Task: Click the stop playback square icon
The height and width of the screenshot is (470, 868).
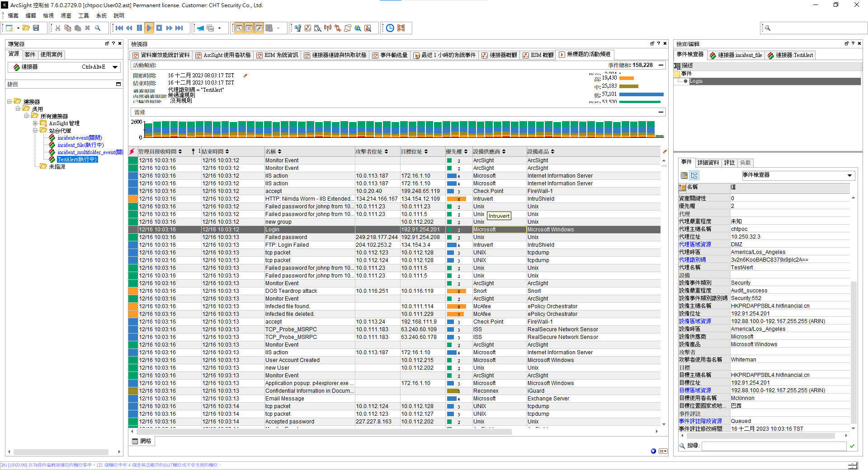Action: 159,28
